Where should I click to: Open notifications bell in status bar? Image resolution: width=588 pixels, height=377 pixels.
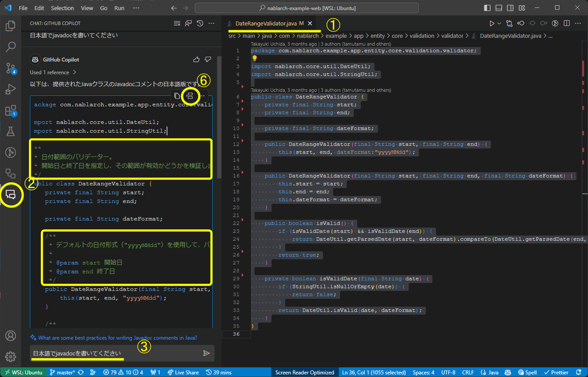pos(579,372)
